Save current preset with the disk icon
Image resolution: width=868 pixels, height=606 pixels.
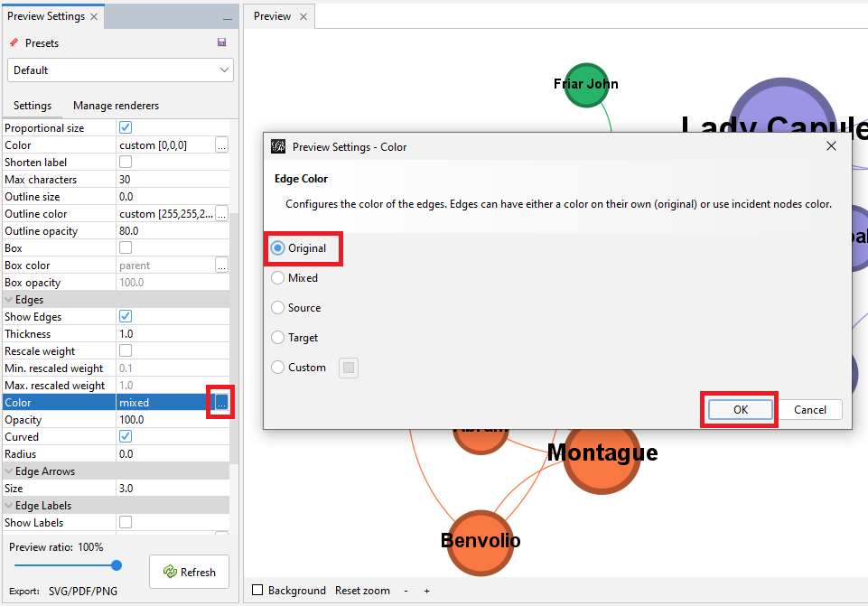tap(222, 42)
